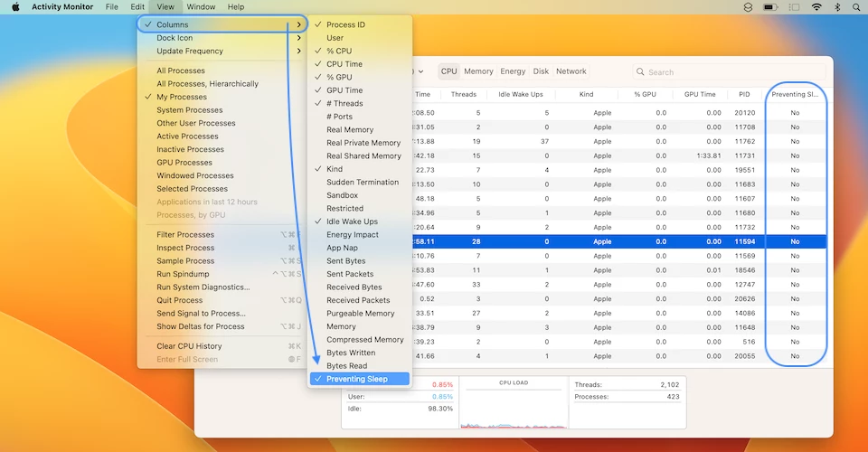
Task: Sort by the Idle Wake Ups header
Action: 521,94
